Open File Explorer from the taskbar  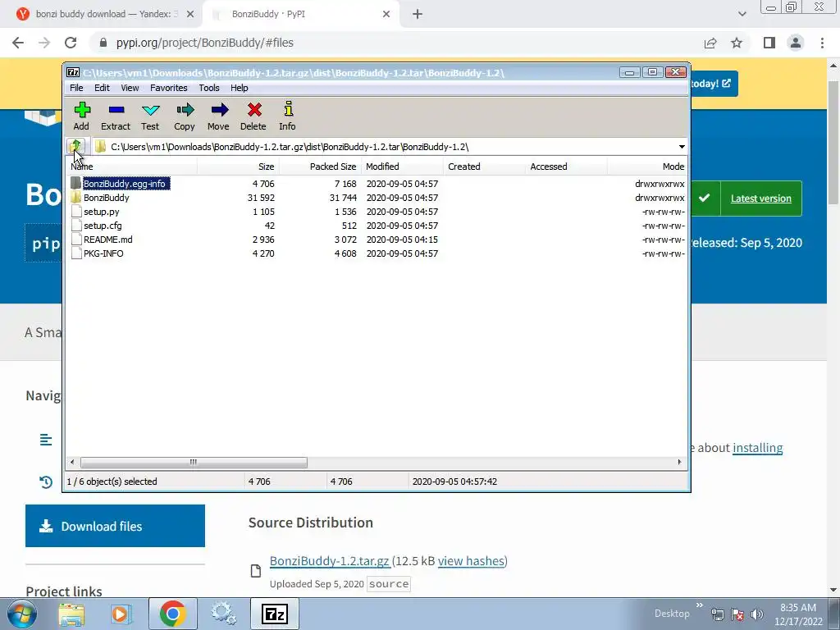tap(71, 614)
